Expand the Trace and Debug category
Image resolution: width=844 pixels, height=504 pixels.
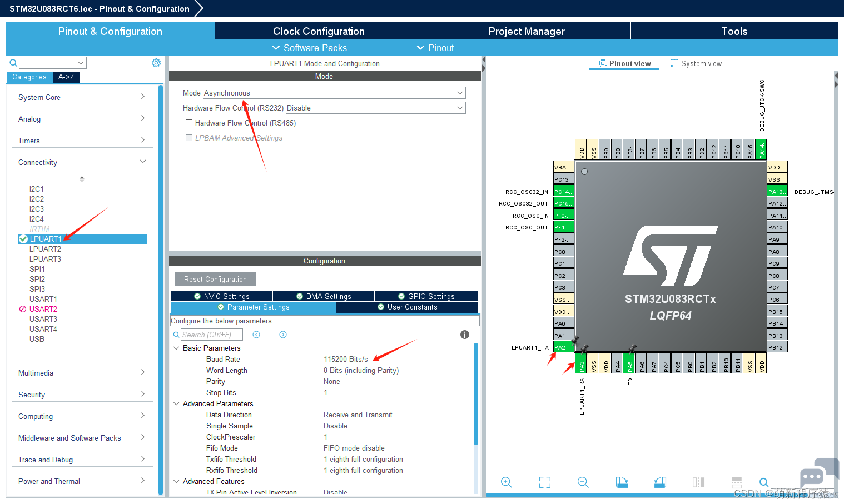(82, 460)
